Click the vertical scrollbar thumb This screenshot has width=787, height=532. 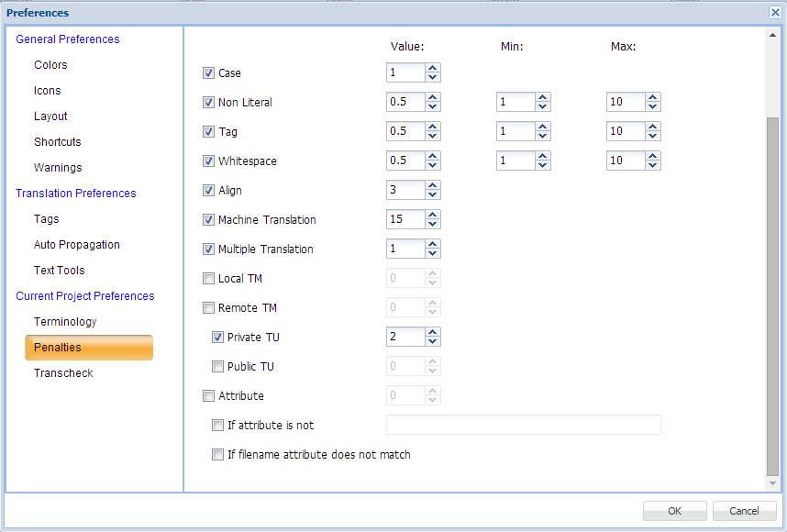772,296
